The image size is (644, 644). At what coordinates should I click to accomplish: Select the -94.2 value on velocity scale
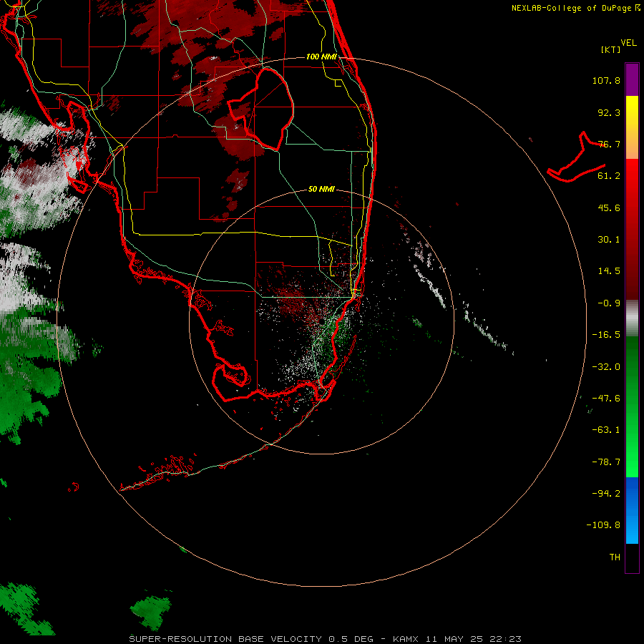point(606,494)
